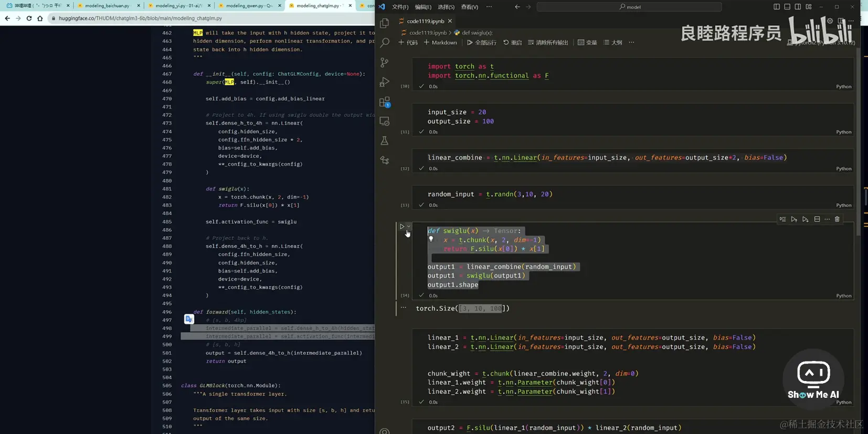Toggle the secondary side bar visibility

[798, 7]
